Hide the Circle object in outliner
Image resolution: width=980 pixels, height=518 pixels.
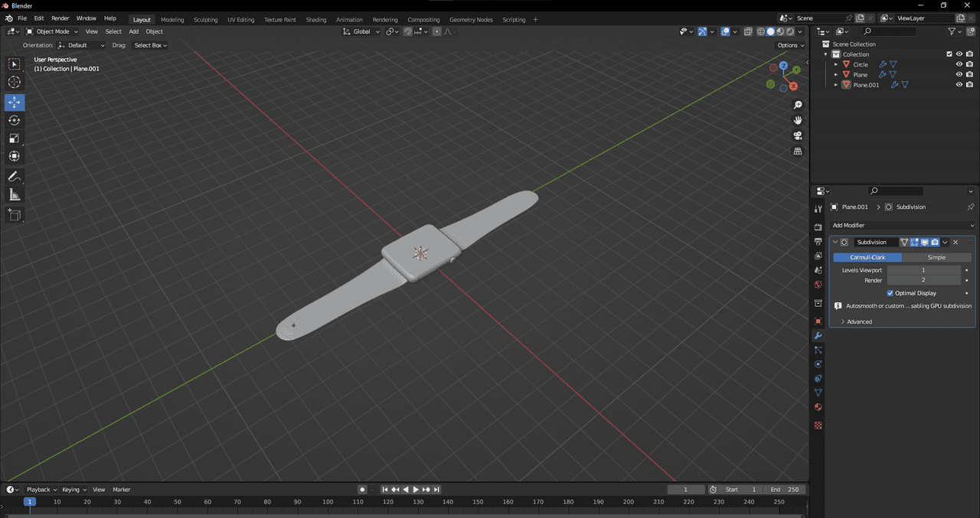tap(959, 64)
